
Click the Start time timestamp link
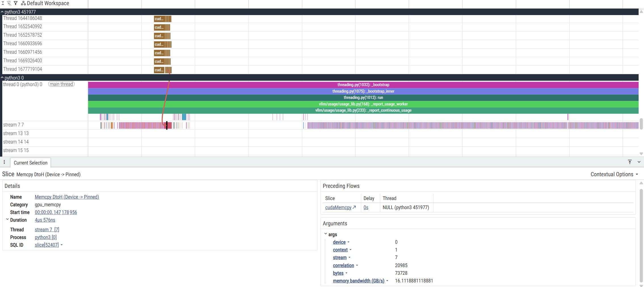click(x=56, y=212)
